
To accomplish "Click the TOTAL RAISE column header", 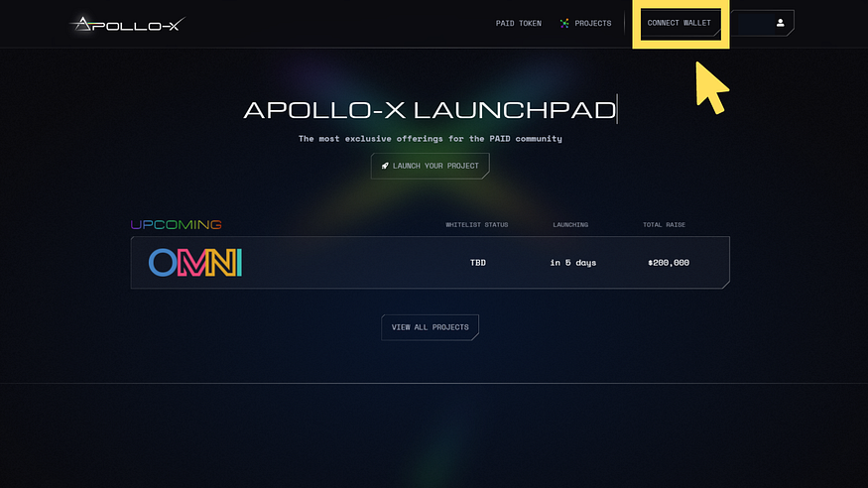I will 664,224.
